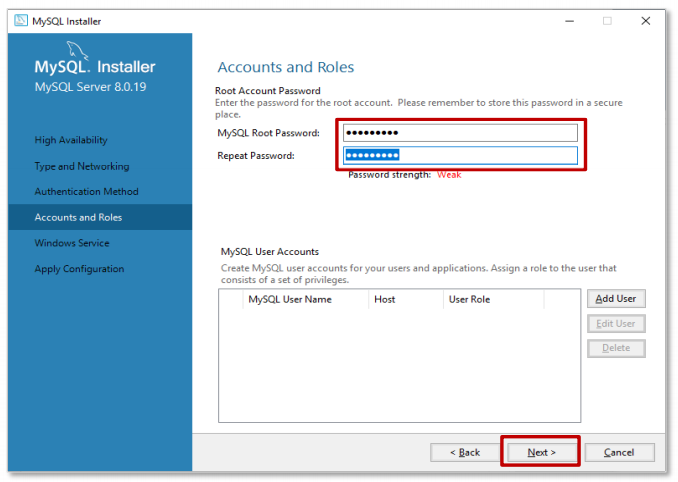Click the 'MySQL Root Password:' label

click(269, 133)
